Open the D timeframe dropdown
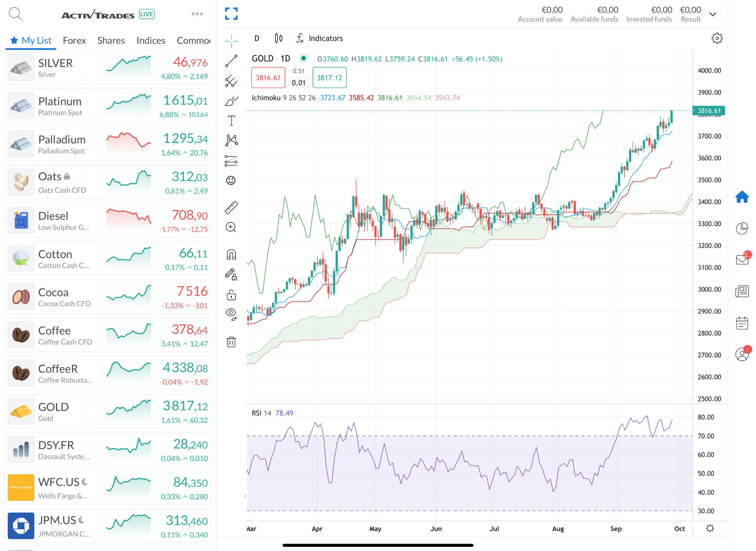The width and height of the screenshot is (756, 551). [257, 38]
